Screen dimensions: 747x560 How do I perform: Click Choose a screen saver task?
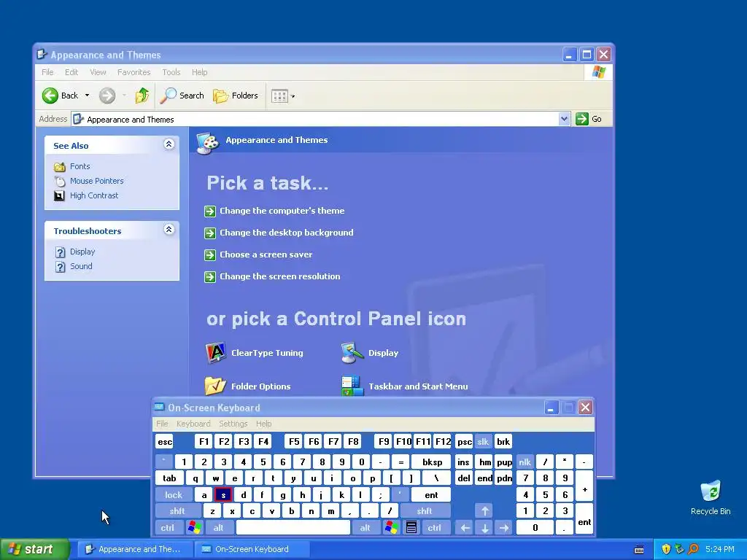266,254
